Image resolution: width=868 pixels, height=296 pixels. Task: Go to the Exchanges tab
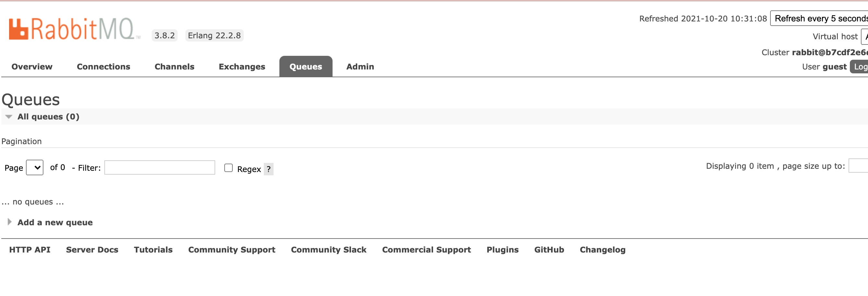coord(241,67)
